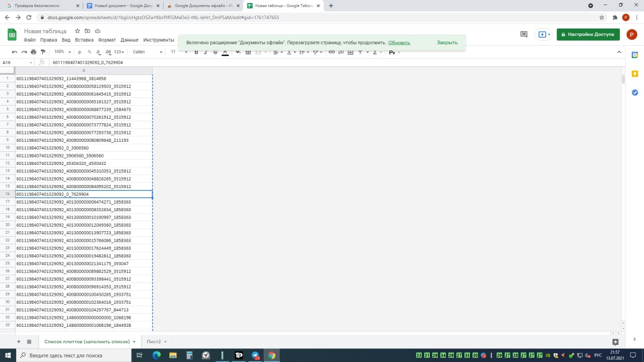Open the Calibri font dropdown

click(x=147, y=52)
